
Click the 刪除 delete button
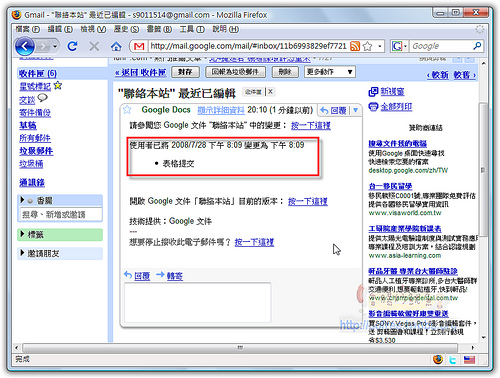pos(285,72)
